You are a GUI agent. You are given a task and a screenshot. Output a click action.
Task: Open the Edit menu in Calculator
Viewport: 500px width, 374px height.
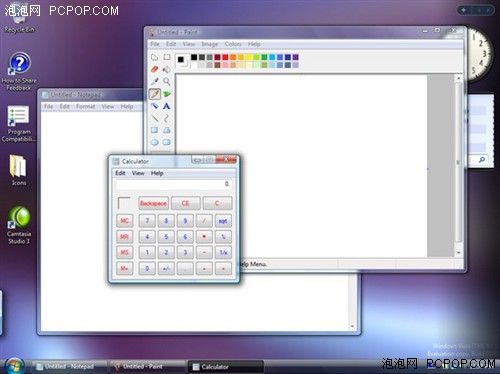pyautogui.click(x=120, y=173)
